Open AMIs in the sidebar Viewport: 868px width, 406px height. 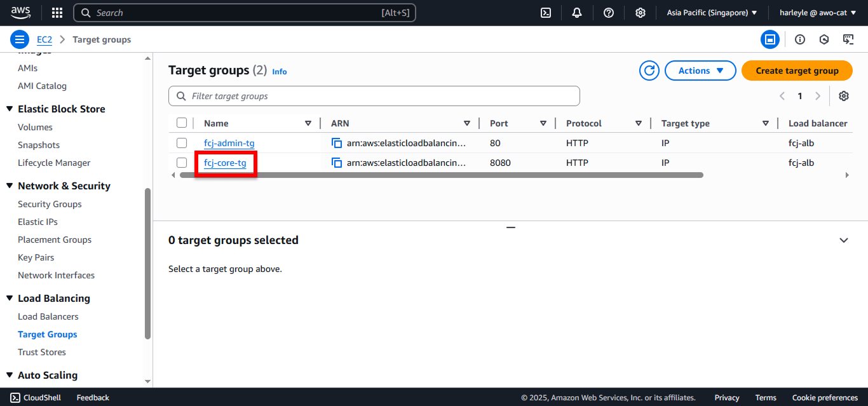27,68
